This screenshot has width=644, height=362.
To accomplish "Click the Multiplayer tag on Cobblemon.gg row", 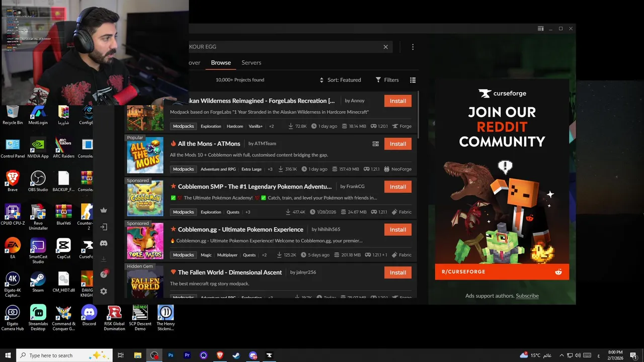I will (x=227, y=255).
